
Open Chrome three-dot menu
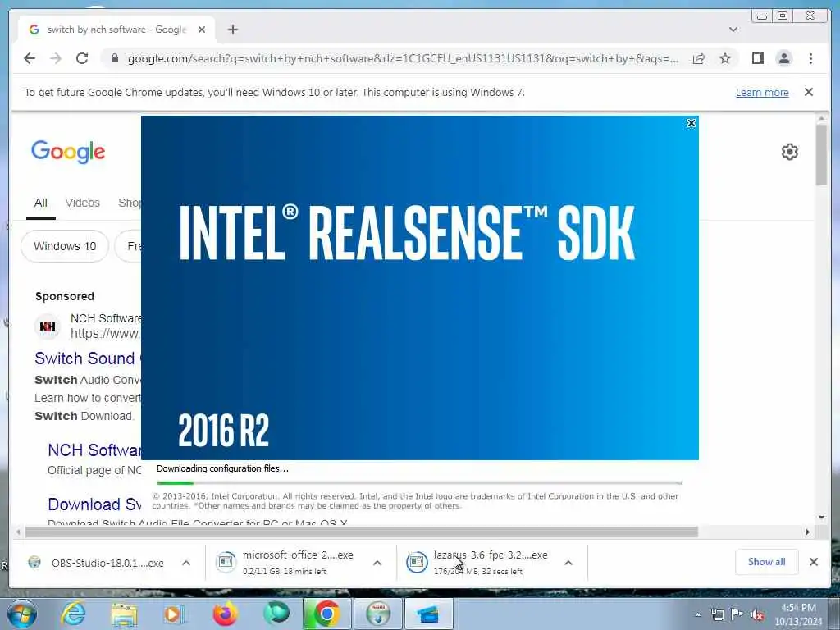tap(810, 58)
